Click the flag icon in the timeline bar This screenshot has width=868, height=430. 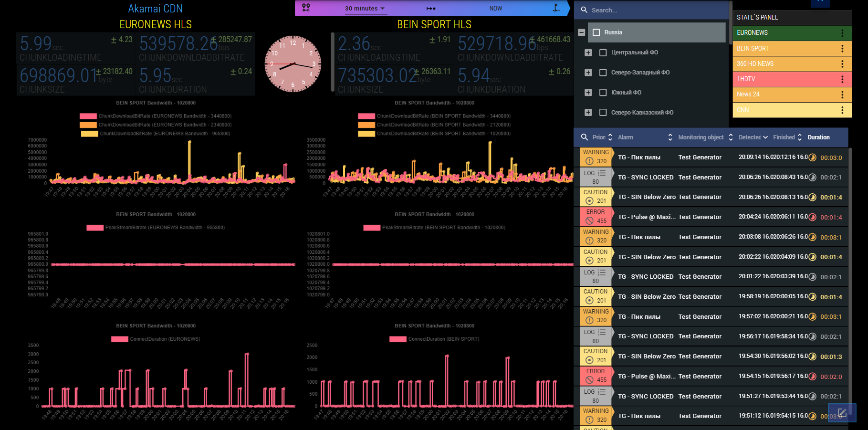point(556,8)
